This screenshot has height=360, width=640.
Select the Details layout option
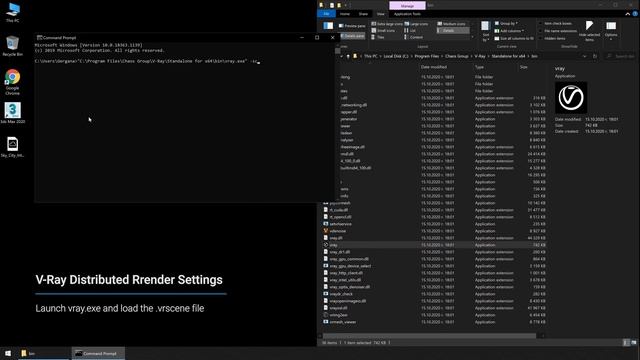point(453,31)
